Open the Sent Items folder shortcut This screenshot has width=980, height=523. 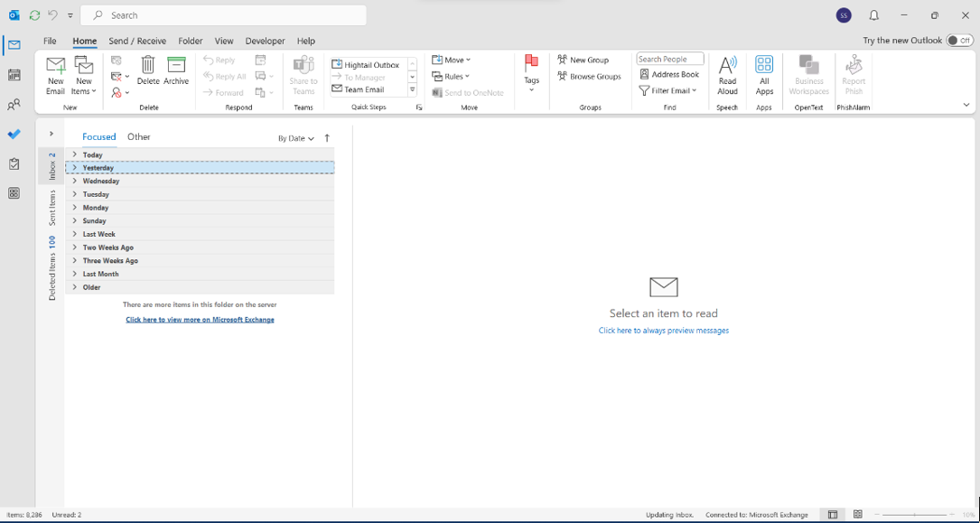click(x=51, y=208)
